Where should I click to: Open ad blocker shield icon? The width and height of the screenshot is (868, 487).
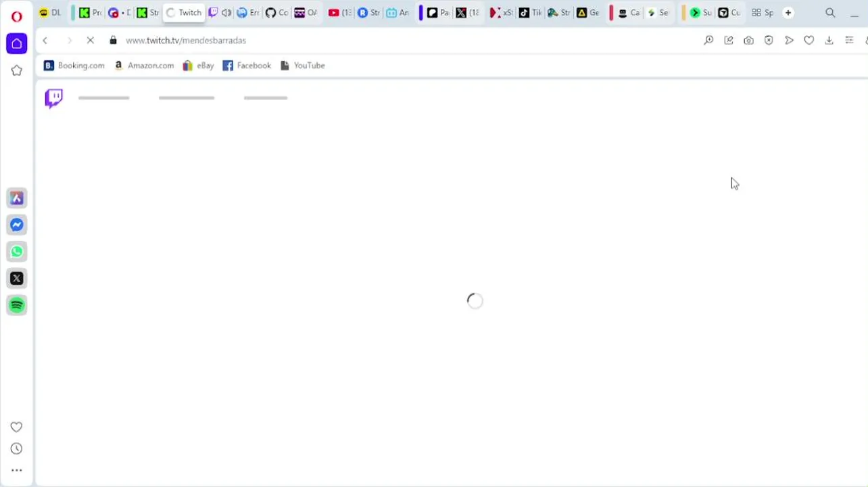pyautogui.click(x=769, y=41)
